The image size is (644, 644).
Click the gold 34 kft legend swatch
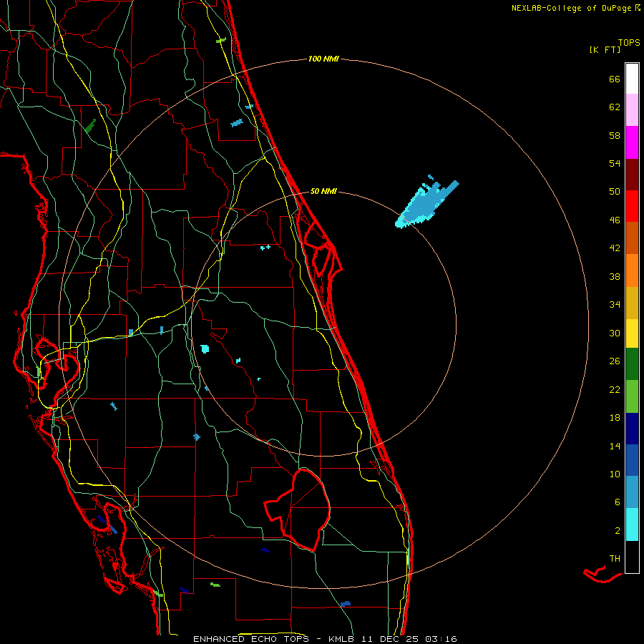pos(632,303)
